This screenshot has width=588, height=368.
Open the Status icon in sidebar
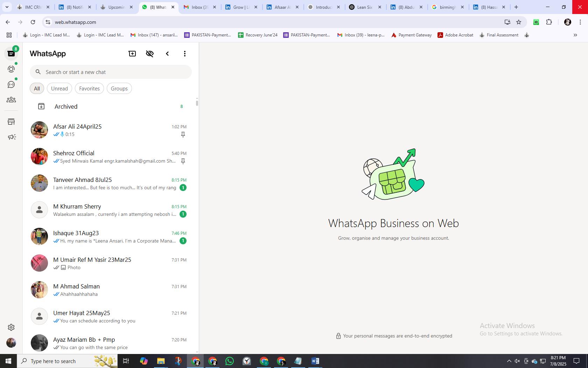[11, 69]
